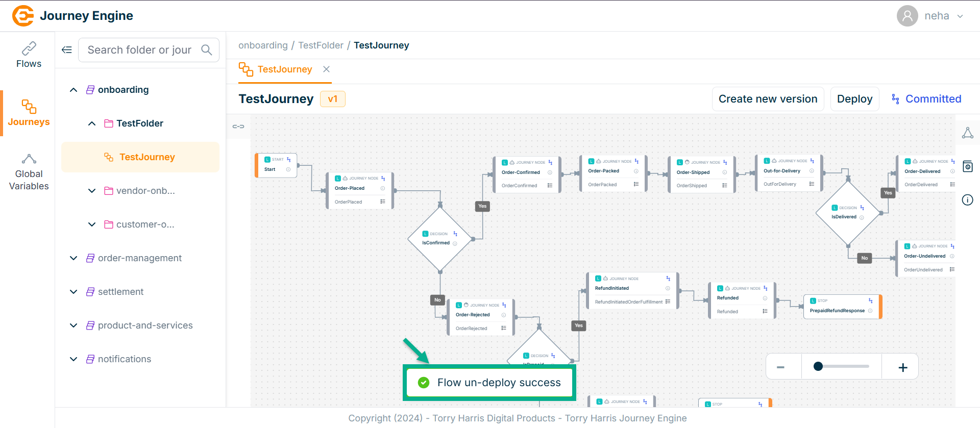The image size is (980, 428).
Task: Select the Journeys sidebar tab
Action: (x=29, y=113)
